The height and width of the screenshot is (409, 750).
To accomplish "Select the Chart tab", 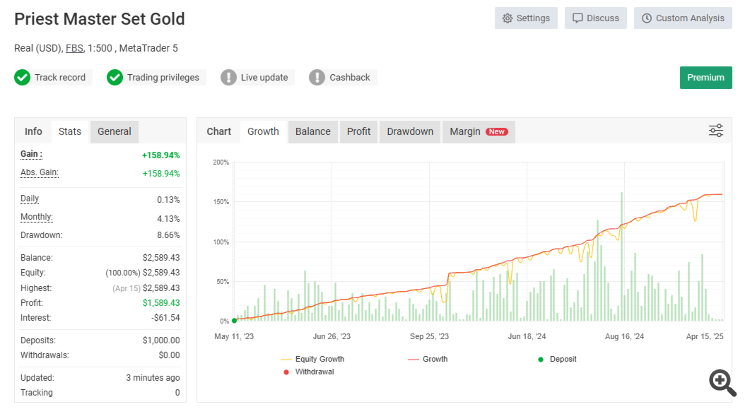I will [219, 132].
